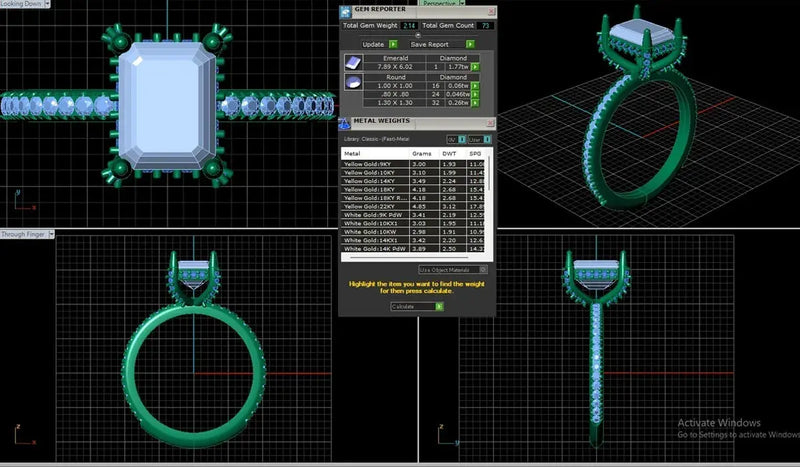Click the green arrow beside Update

pos(393,44)
